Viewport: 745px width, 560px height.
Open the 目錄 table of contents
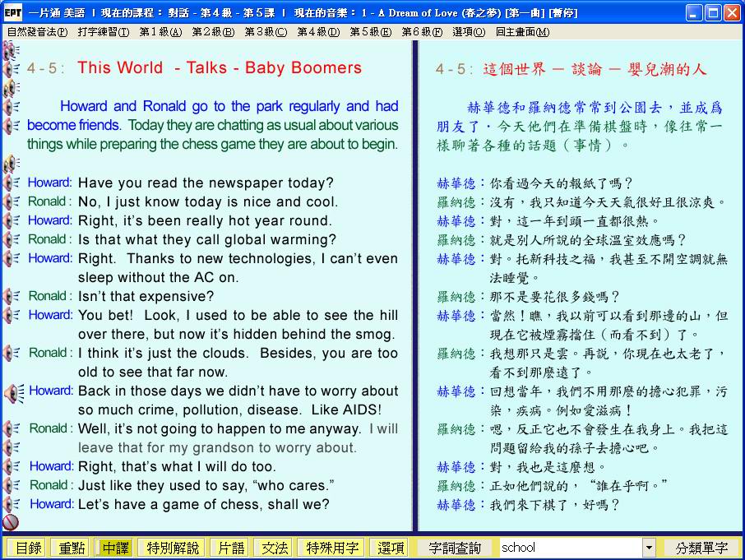click(27, 548)
